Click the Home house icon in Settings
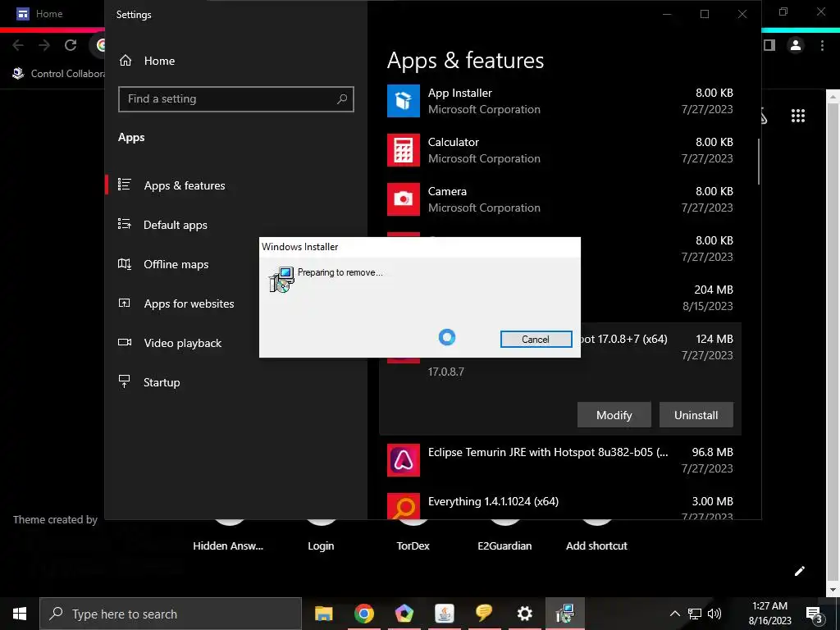The width and height of the screenshot is (840, 630). (x=126, y=60)
